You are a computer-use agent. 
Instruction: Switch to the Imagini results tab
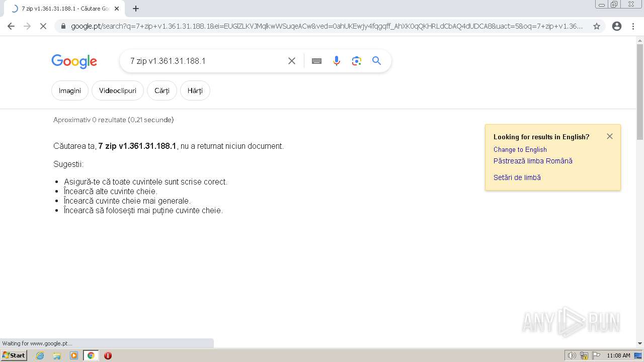(x=70, y=90)
